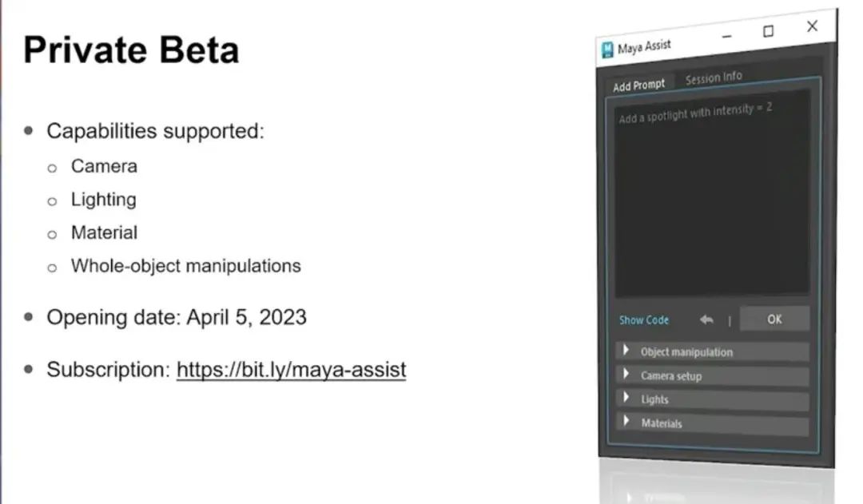Open the Session Info tab

pyautogui.click(x=714, y=78)
